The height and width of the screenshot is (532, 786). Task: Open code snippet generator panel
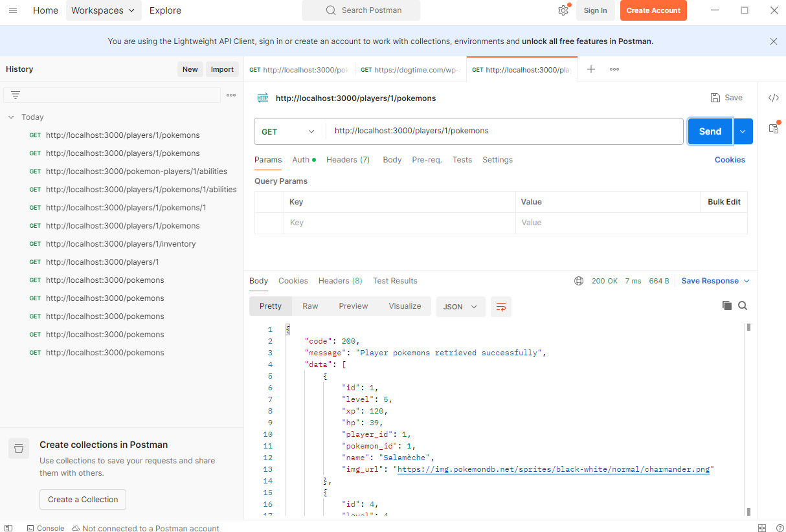pyautogui.click(x=774, y=97)
